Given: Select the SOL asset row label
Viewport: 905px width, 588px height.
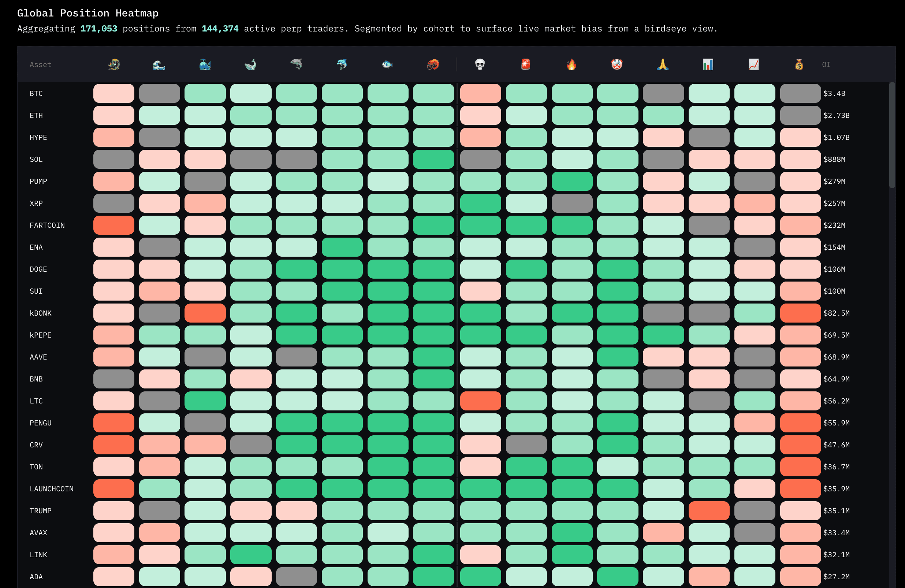Looking at the screenshot, I should tap(36, 159).
